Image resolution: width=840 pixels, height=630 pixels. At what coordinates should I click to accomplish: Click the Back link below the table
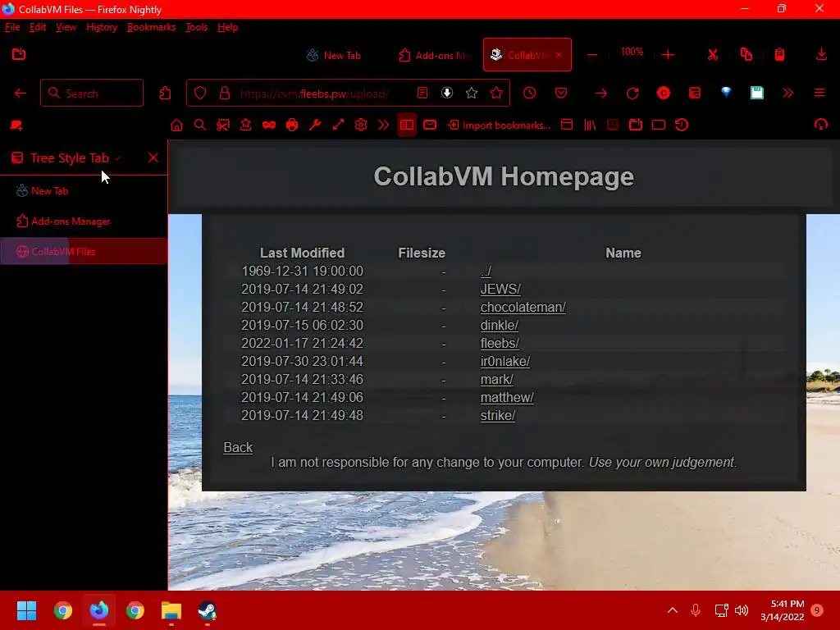point(238,447)
